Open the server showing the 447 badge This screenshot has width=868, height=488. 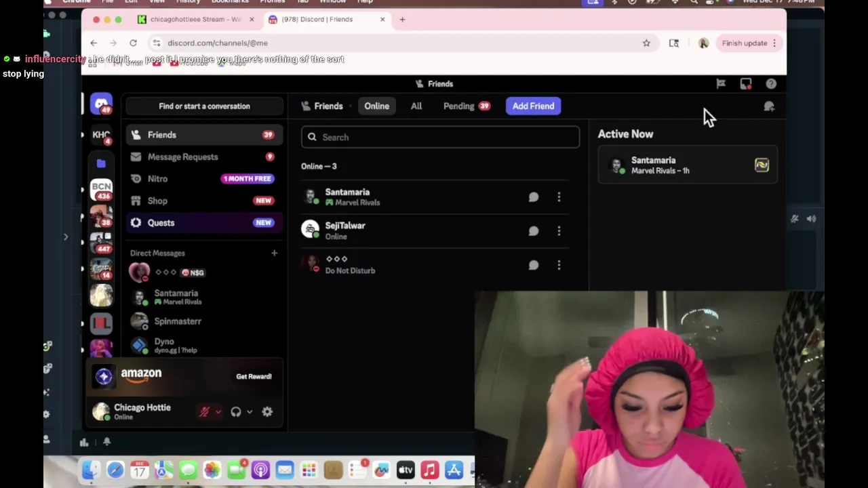click(101, 242)
